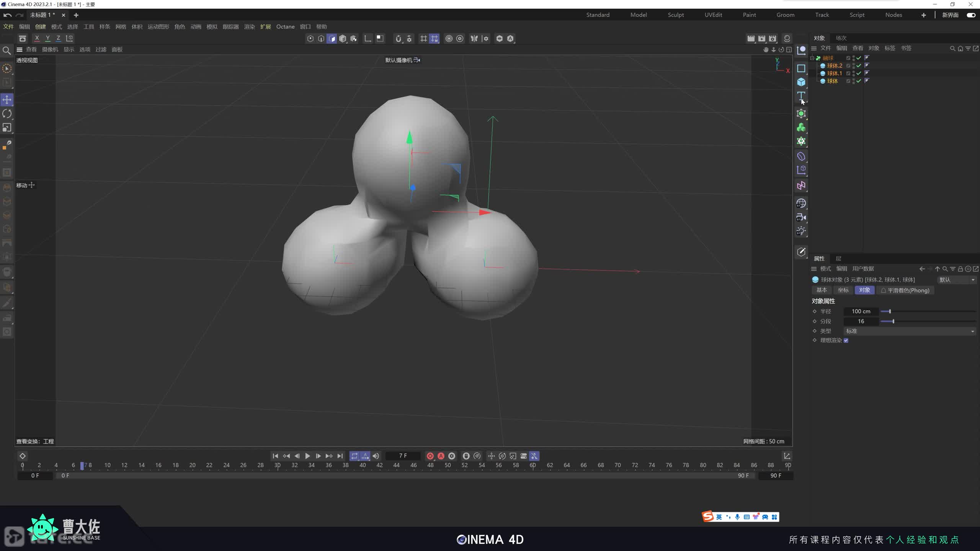
Task: Click the Text spline tool icon
Action: click(x=801, y=96)
